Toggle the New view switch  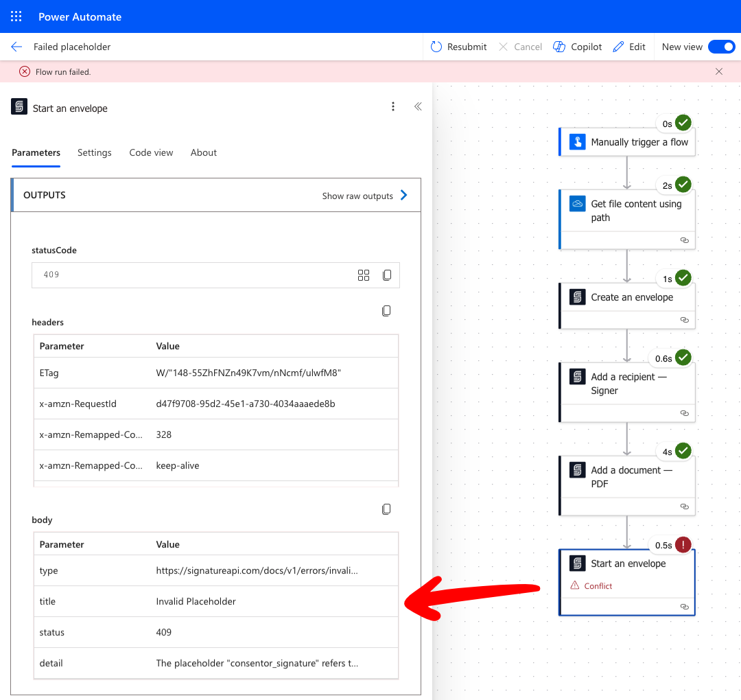(x=721, y=47)
